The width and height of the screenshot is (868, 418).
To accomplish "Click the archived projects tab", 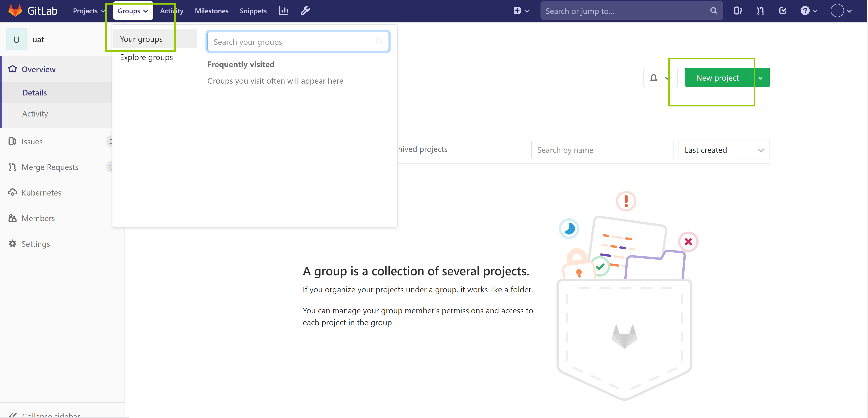I will click(423, 149).
